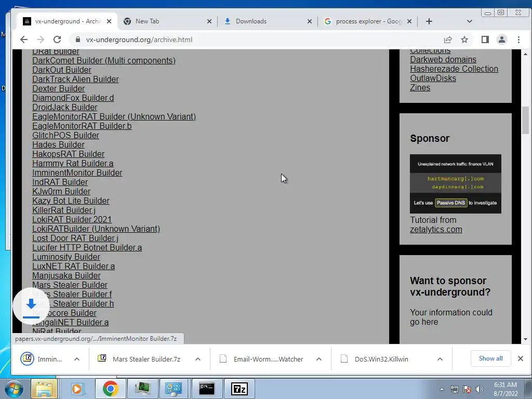Viewport: 532px width, 399px height.
Task: Open the Windows Start menu orb
Action: (14, 389)
